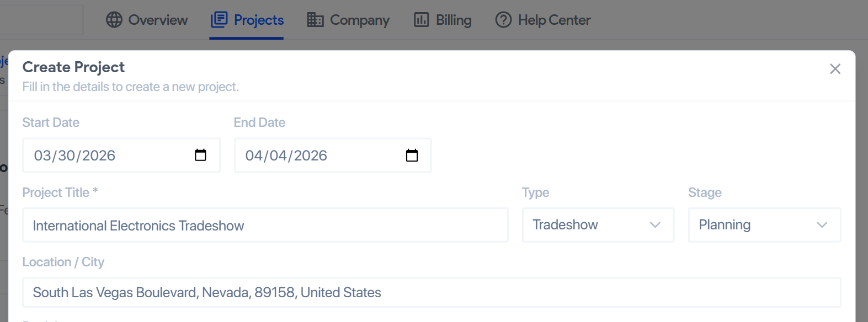Click the Company building icon
The width and height of the screenshot is (868, 322).
click(x=315, y=19)
